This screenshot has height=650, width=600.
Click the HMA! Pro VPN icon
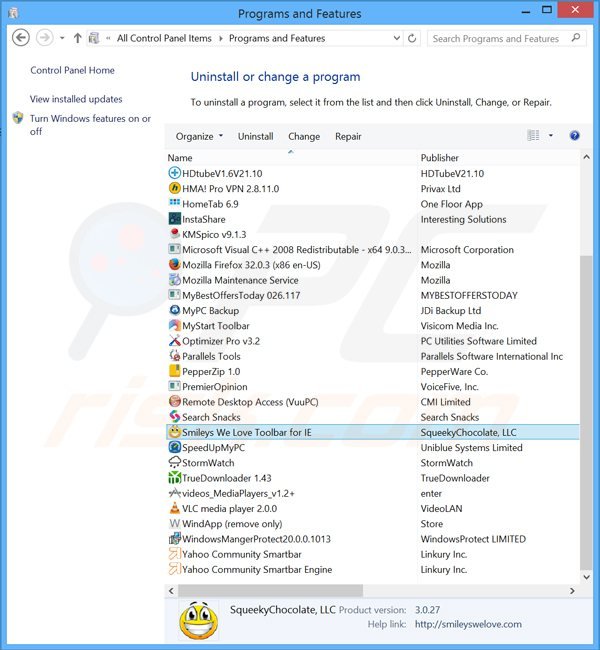[x=175, y=188]
